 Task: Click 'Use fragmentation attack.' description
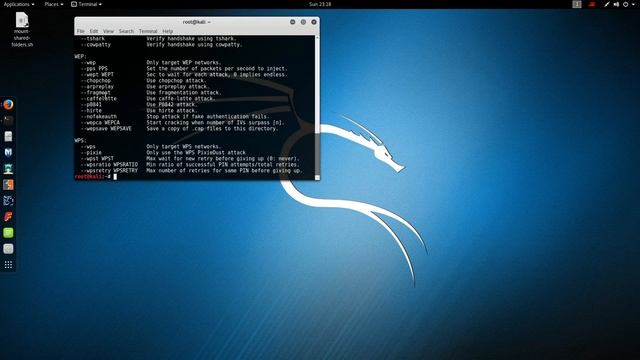pyautogui.click(x=184, y=93)
